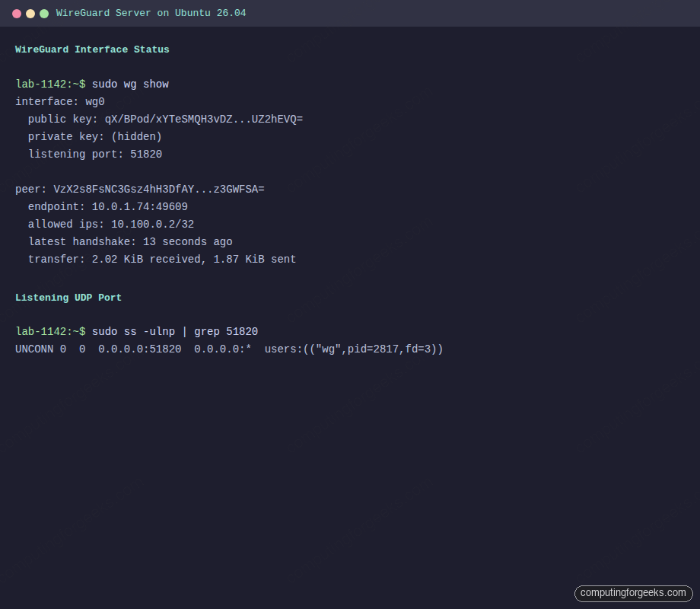Click the endpoint address 10.0.1.74:49609
700x609 pixels.
139,206
